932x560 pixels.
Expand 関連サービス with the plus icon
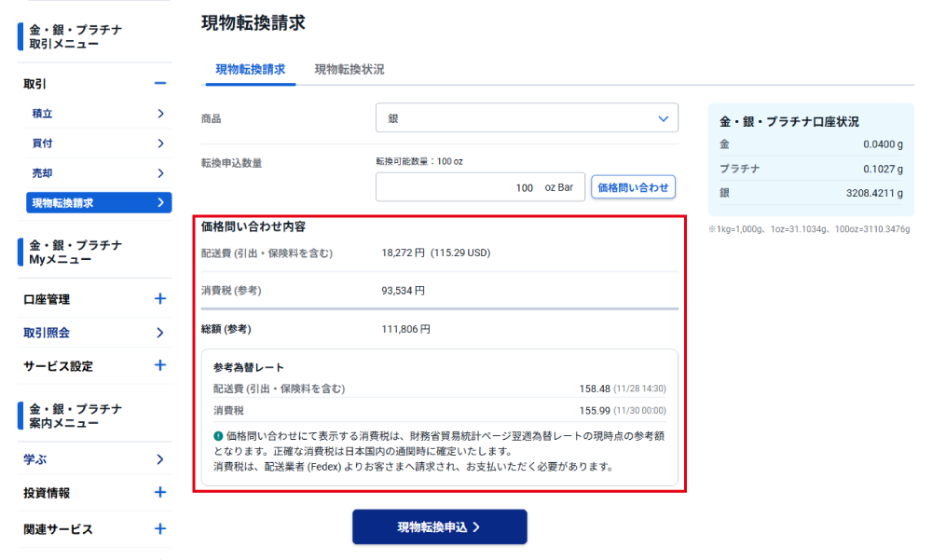pos(159,528)
